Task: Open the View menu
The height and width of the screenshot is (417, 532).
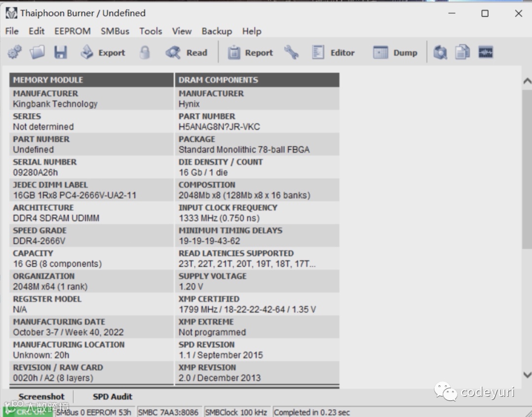Action: coord(182,31)
